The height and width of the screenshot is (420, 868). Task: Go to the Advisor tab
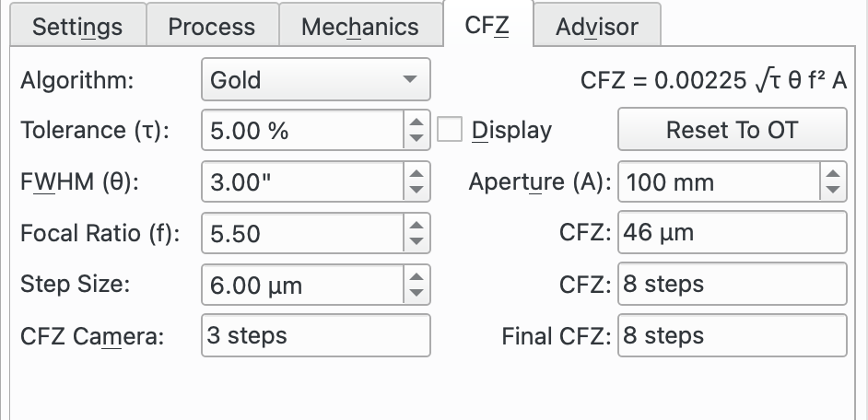[x=596, y=27]
